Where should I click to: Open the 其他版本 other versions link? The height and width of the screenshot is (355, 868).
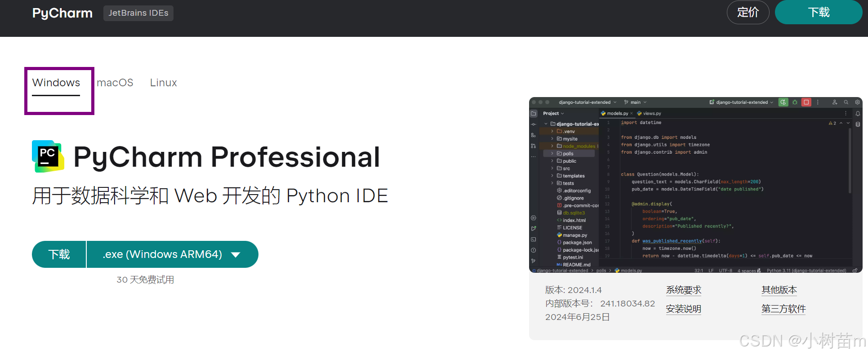(779, 290)
